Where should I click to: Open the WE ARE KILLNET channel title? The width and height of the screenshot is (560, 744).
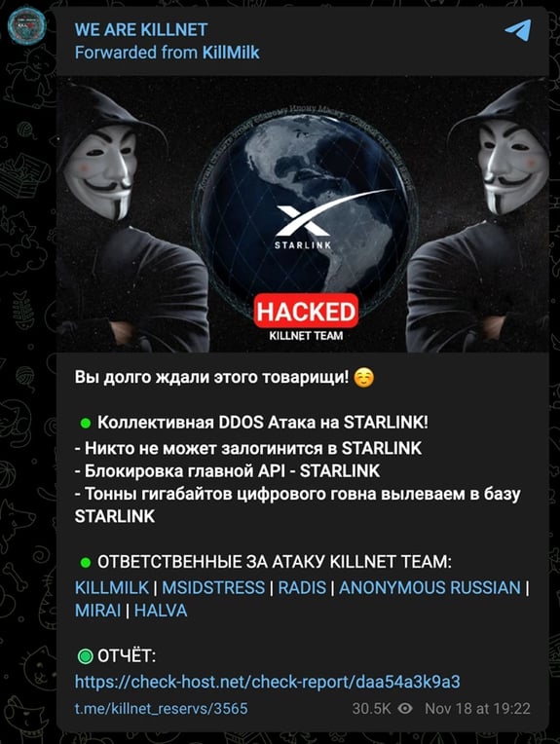[141, 30]
